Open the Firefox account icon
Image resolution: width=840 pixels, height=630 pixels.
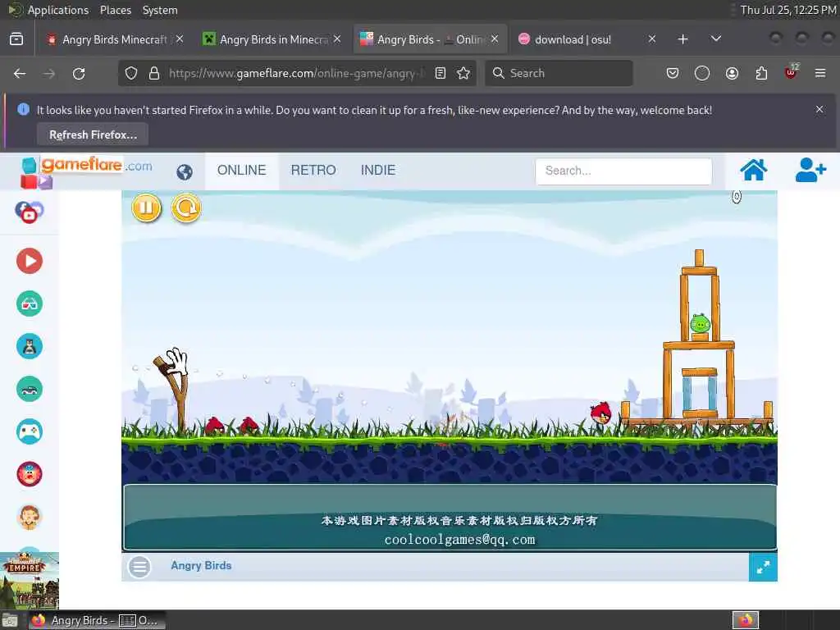732,73
